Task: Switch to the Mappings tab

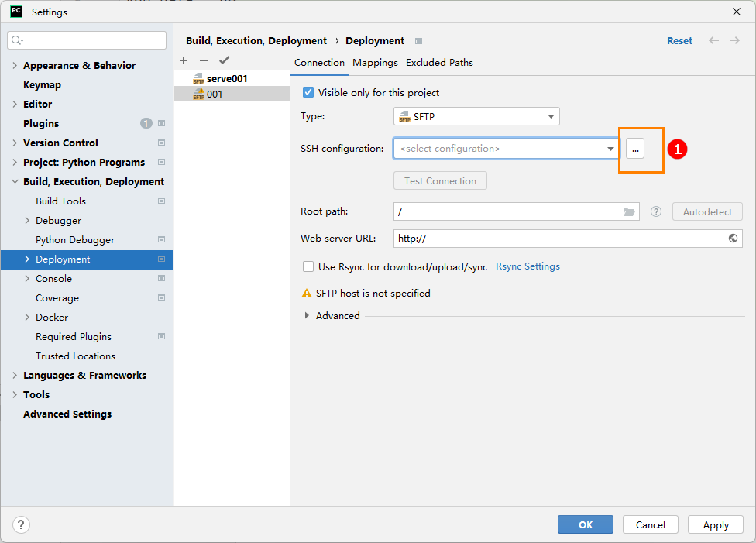Action: coord(375,63)
